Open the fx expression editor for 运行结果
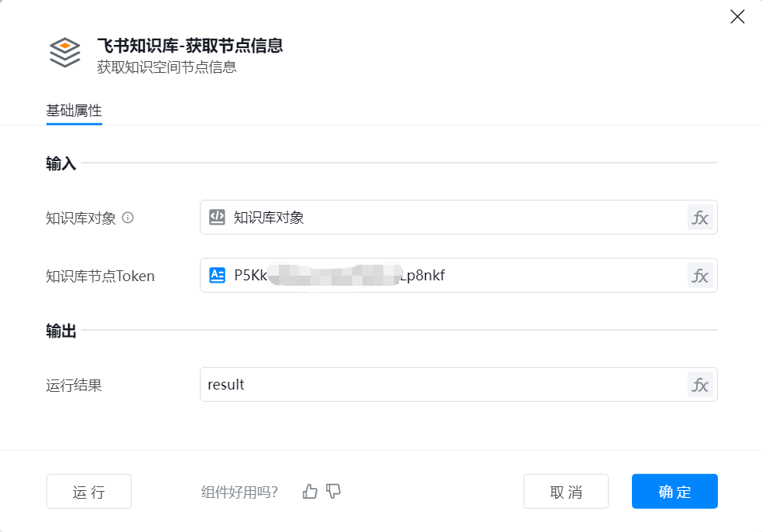The width and height of the screenshot is (762, 532). (700, 384)
